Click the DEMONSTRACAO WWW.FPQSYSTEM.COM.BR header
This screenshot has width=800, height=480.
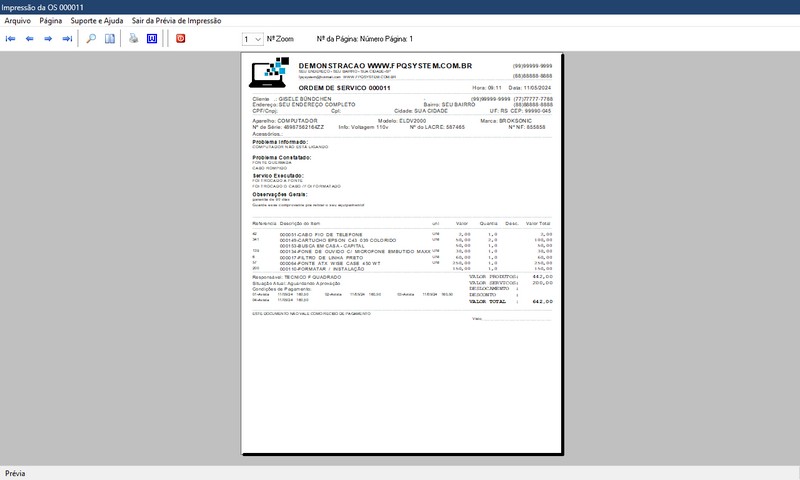coord(385,66)
